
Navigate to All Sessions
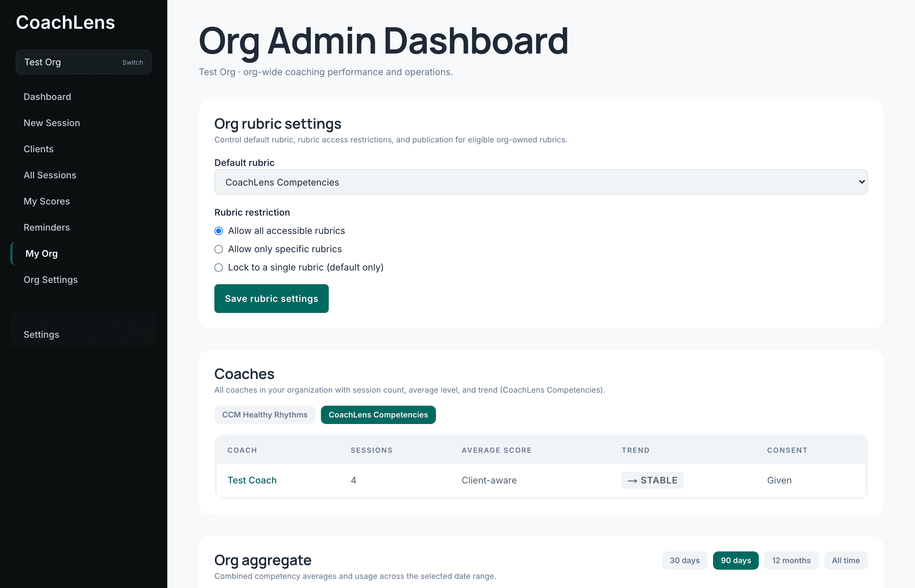click(x=50, y=175)
